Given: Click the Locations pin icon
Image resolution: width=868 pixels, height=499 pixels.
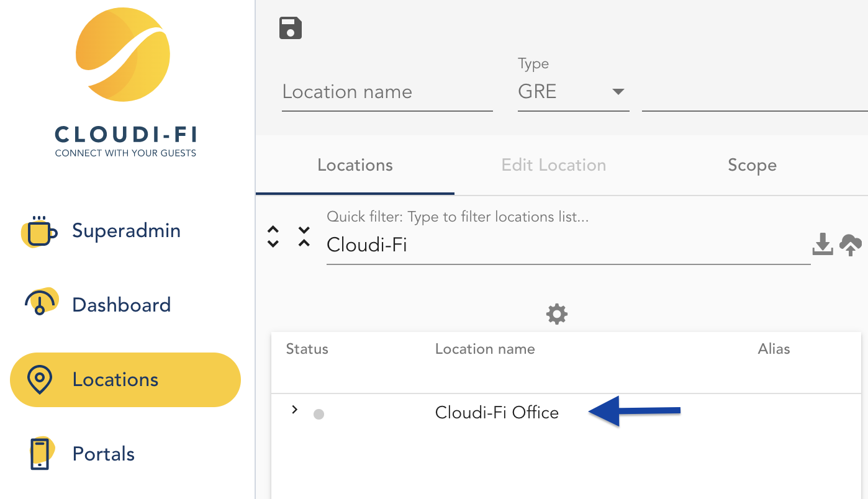Looking at the screenshot, I should click(40, 379).
